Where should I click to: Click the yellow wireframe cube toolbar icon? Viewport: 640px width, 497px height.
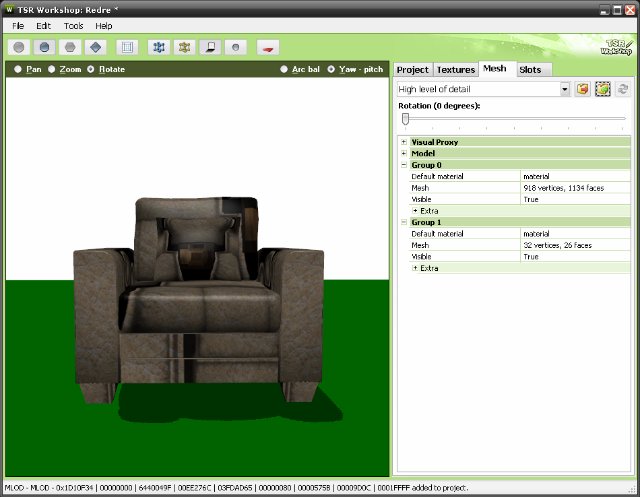(184, 47)
